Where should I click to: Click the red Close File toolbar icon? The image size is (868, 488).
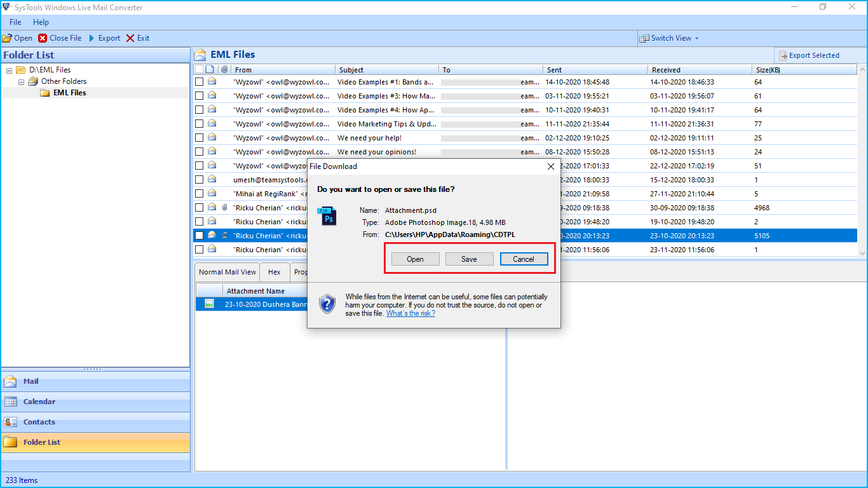[x=43, y=38]
